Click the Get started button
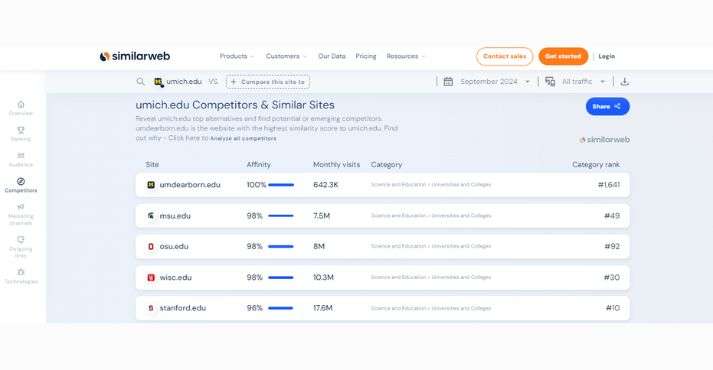 563,56
